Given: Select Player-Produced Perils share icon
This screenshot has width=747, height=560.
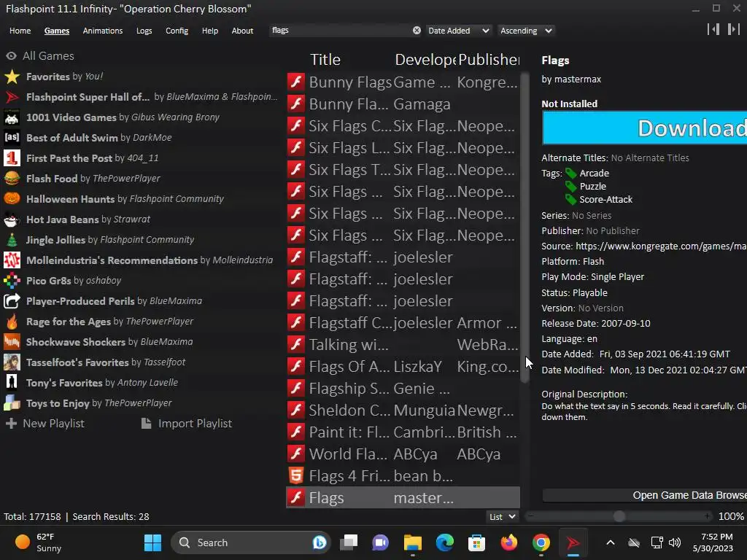Looking at the screenshot, I should 12,301.
